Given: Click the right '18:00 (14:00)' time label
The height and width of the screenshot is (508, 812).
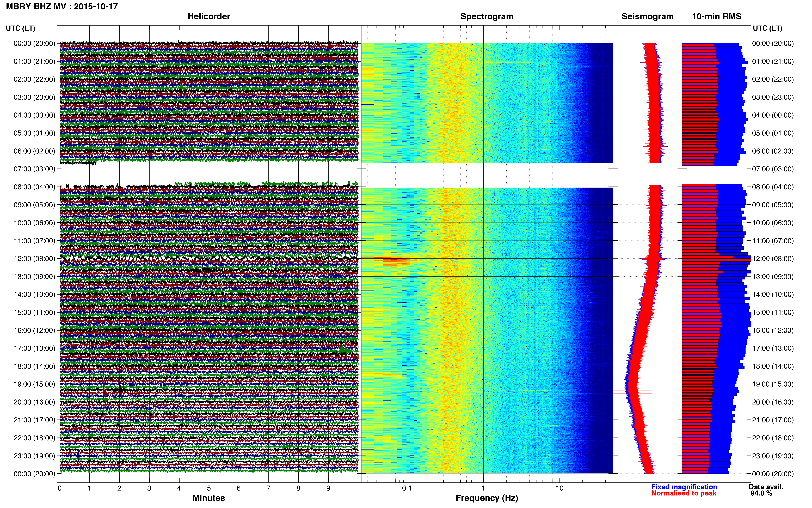Looking at the screenshot, I should pyautogui.click(x=773, y=366).
